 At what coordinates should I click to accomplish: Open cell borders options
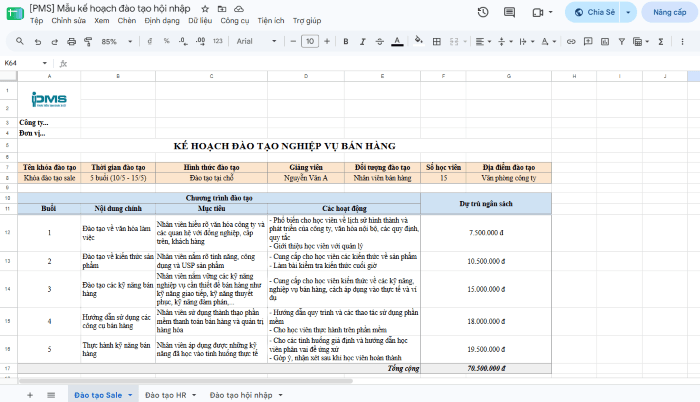click(x=437, y=42)
